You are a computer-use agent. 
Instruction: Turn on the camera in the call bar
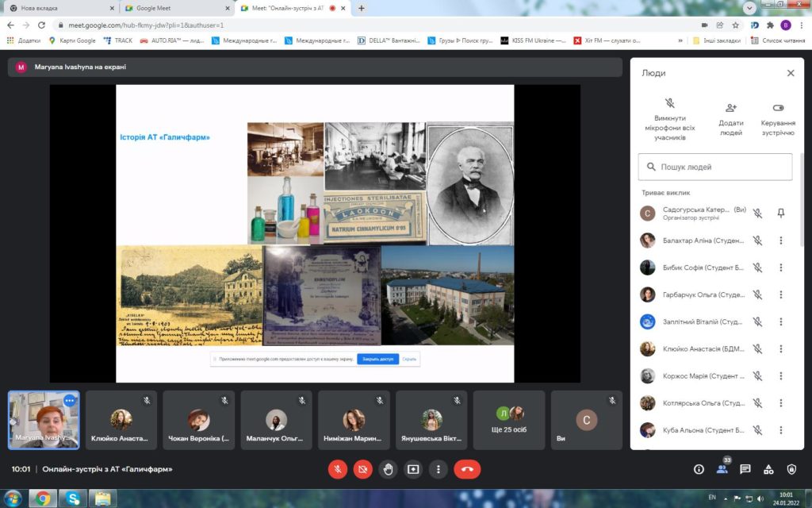[363, 469]
